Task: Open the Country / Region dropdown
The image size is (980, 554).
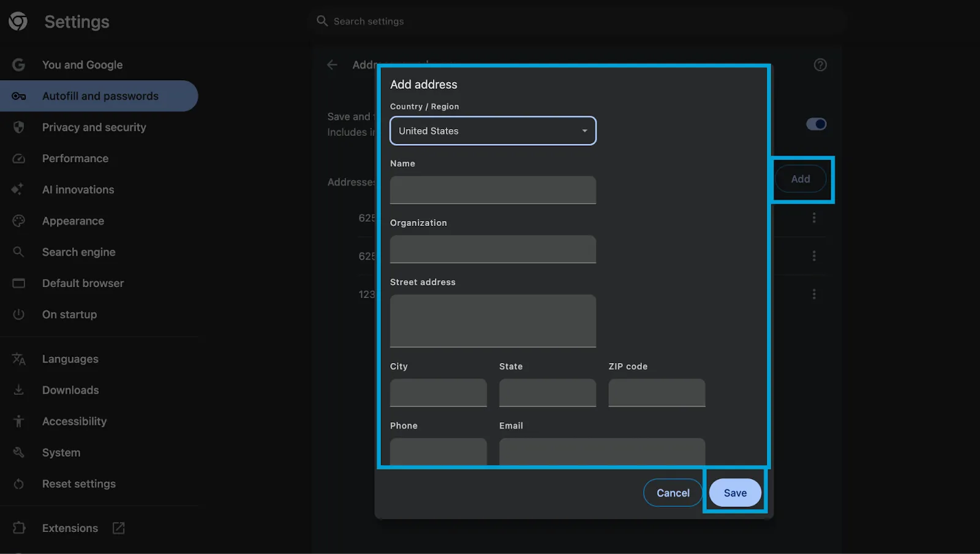Action: point(493,131)
